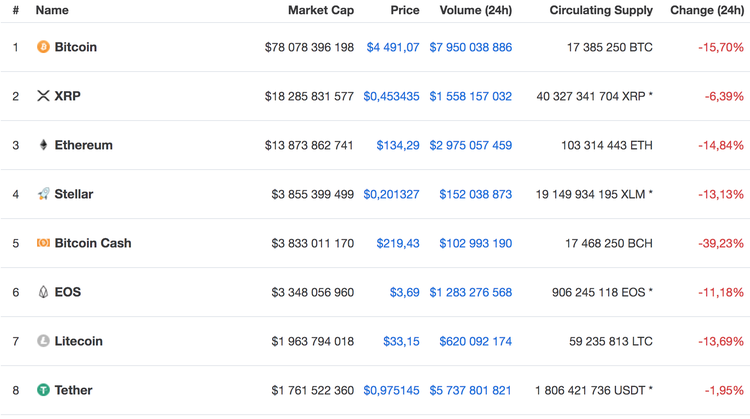Click the Bitcoin coin icon
Screen dimensions: 750x419
click(43, 47)
